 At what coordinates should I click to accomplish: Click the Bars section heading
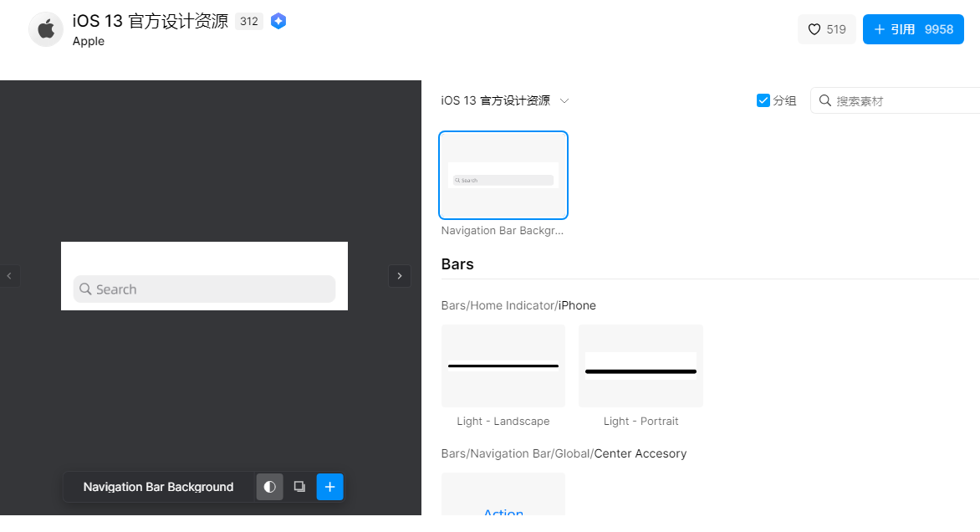point(457,264)
